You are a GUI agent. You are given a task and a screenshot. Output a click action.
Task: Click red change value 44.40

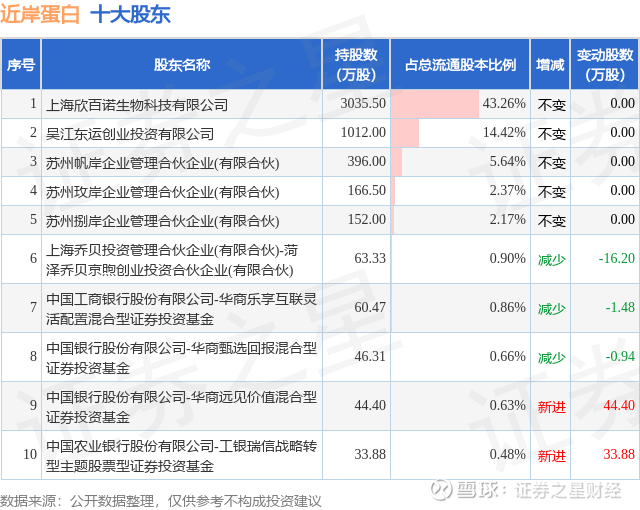[619, 405]
